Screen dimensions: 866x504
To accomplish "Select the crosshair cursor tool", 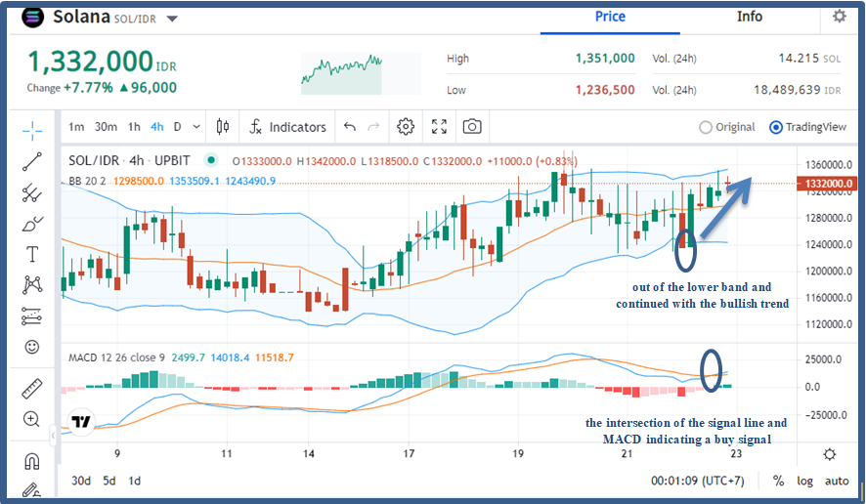I will pyautogui.click(x=32, y=130).
